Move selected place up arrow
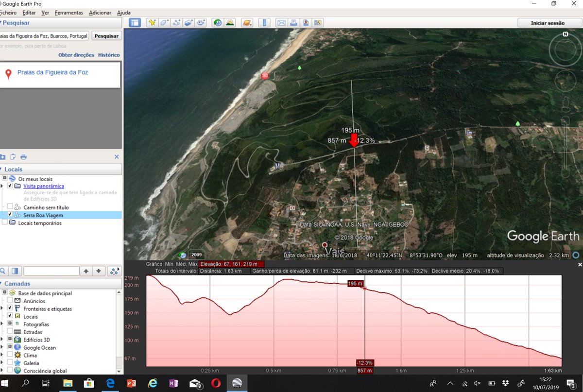Screen dimensions: 583x392 click(x=86, y=271)
